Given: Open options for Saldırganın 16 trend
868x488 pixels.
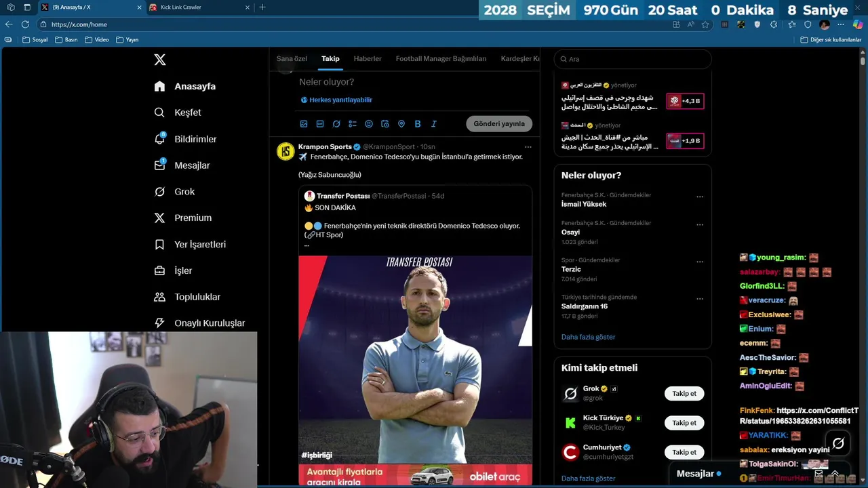Looking at the screenshot, I should (700, 299).
